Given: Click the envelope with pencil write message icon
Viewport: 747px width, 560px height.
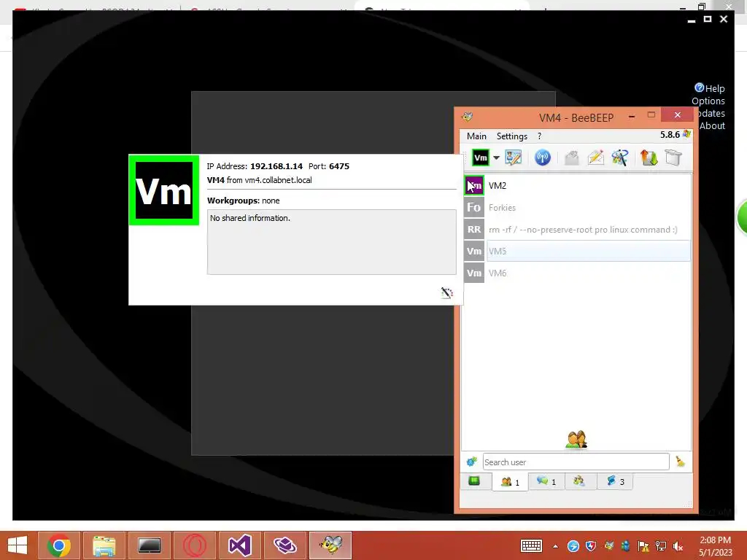Looking at the screenshot, I should tap(595, 157).
